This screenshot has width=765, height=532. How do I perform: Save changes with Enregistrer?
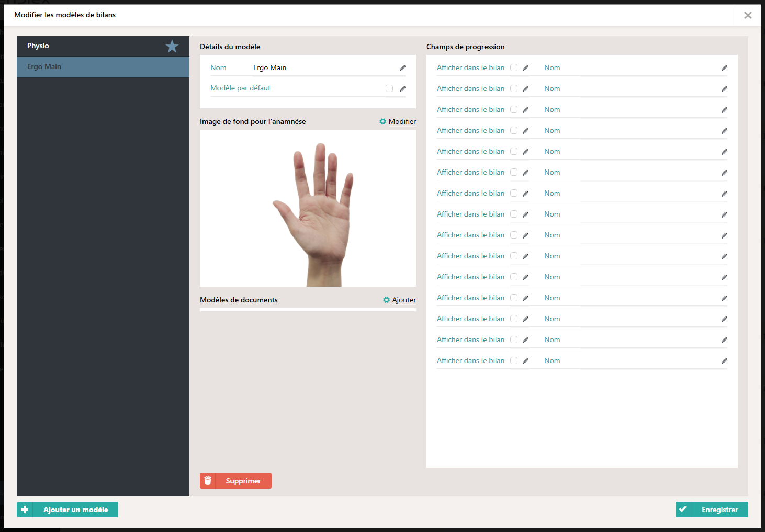point(712,510)
